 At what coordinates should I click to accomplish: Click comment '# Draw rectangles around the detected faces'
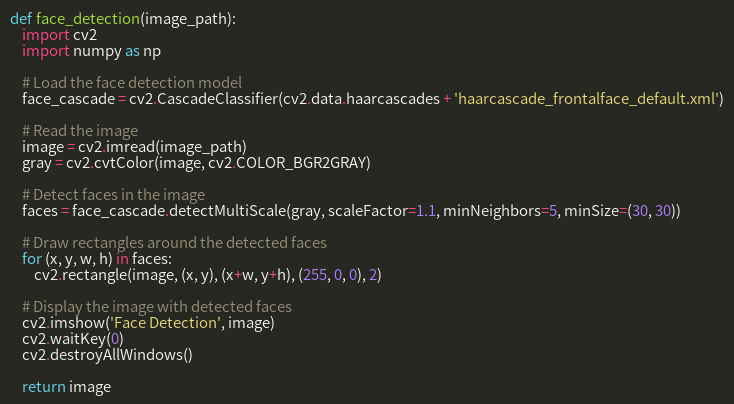point(174,243)
